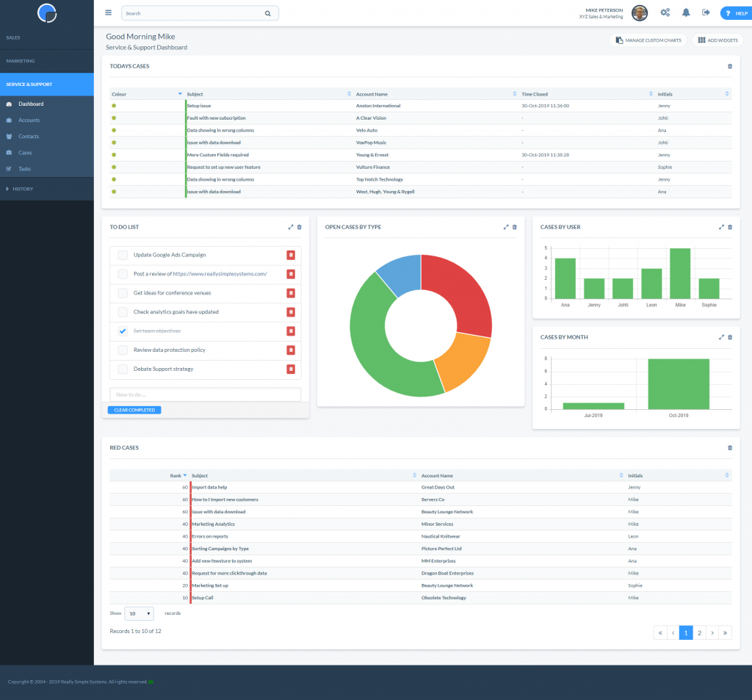This screenshot has width=752, height=700.
Task: Remove the Today's Cases widget
Action: 730,66
